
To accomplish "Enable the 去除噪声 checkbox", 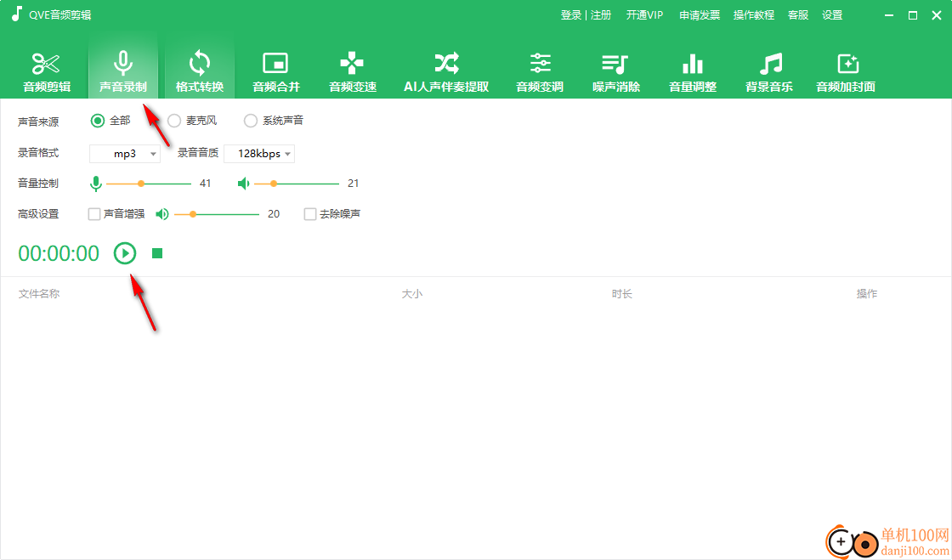I will [310, 214].
